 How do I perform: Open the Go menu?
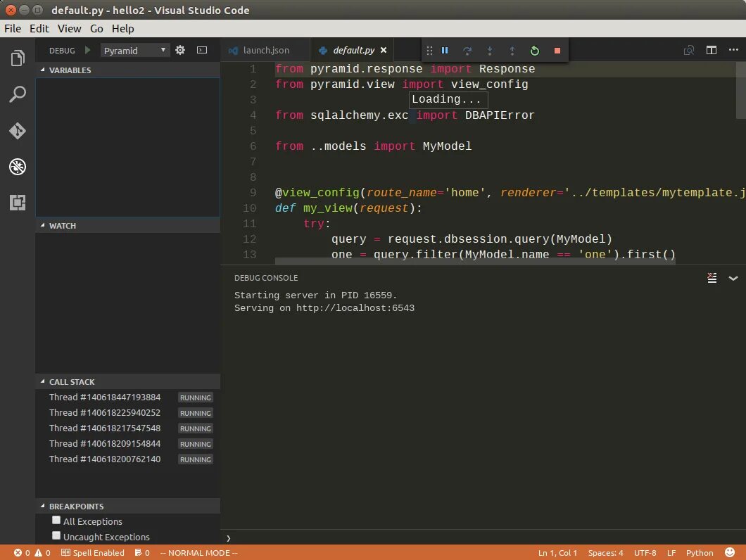[x=96, y=29]
